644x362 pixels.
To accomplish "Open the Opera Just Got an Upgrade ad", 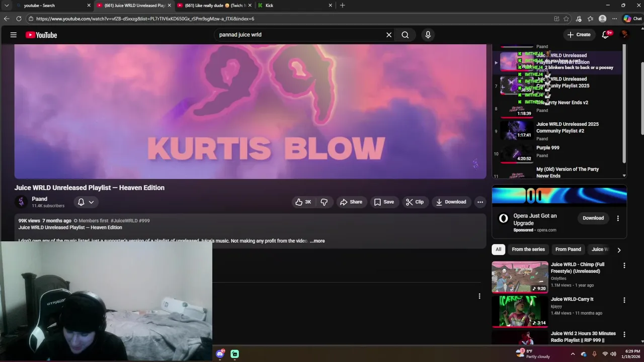I will [535, 219].
